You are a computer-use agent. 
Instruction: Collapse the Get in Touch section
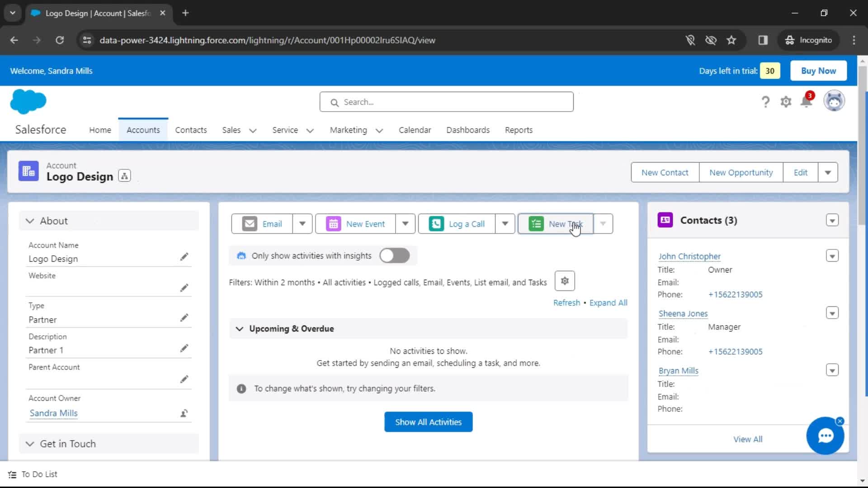tap(30, 444)
